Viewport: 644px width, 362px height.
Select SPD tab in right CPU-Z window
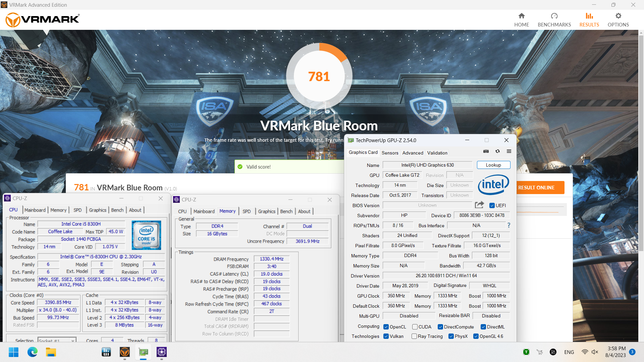point(247,211)
